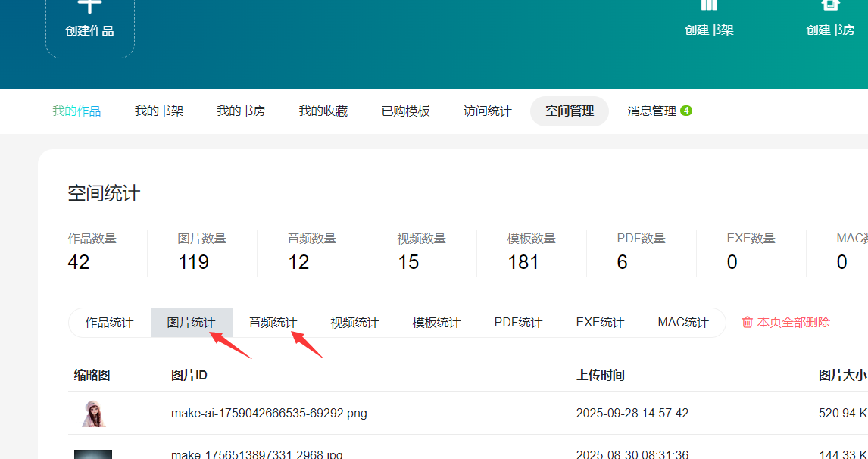Switch to 作品统计 sub-tab
Image resolution: width=868 pixels, height=459 pixels.
point(109,323)
